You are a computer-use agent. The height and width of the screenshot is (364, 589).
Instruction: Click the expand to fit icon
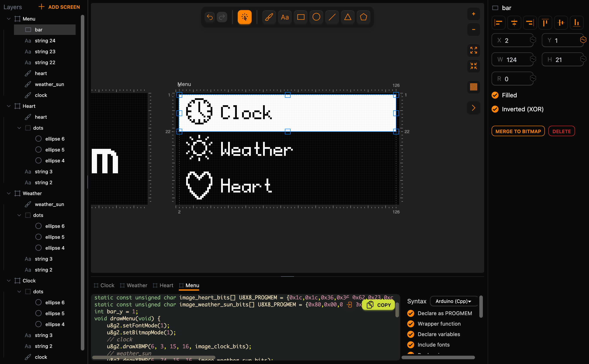click(x=474, y=50)
